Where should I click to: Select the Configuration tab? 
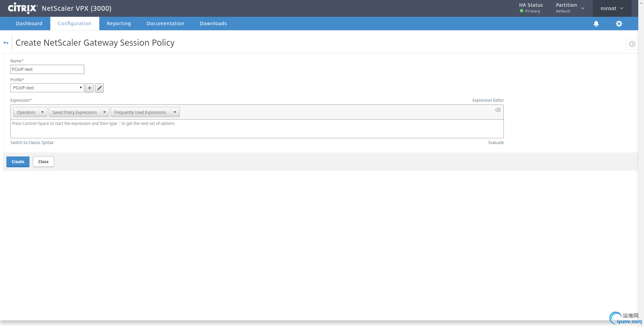tap(74, 24)
